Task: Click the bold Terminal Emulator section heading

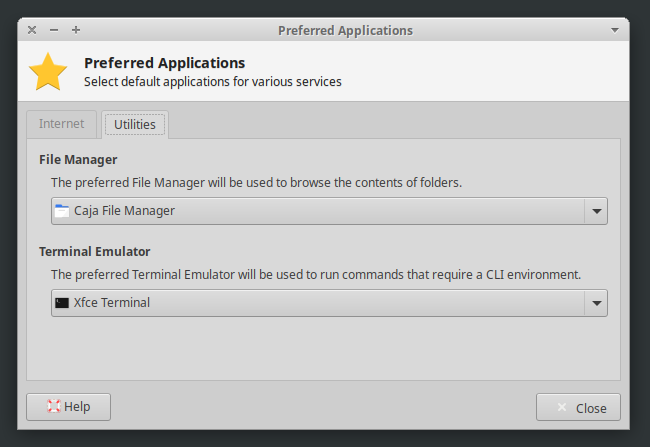Action: click(95, 251)
